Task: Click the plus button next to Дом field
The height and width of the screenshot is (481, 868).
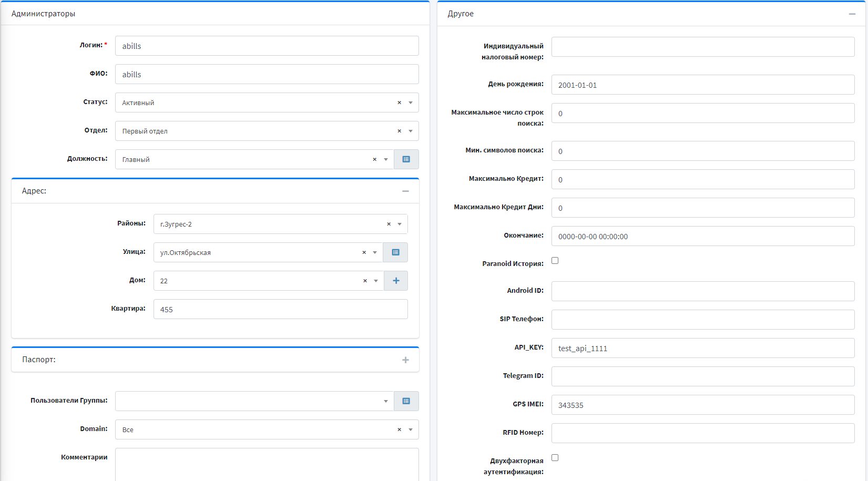Action: pyautogui.click(x=396, y=281)
